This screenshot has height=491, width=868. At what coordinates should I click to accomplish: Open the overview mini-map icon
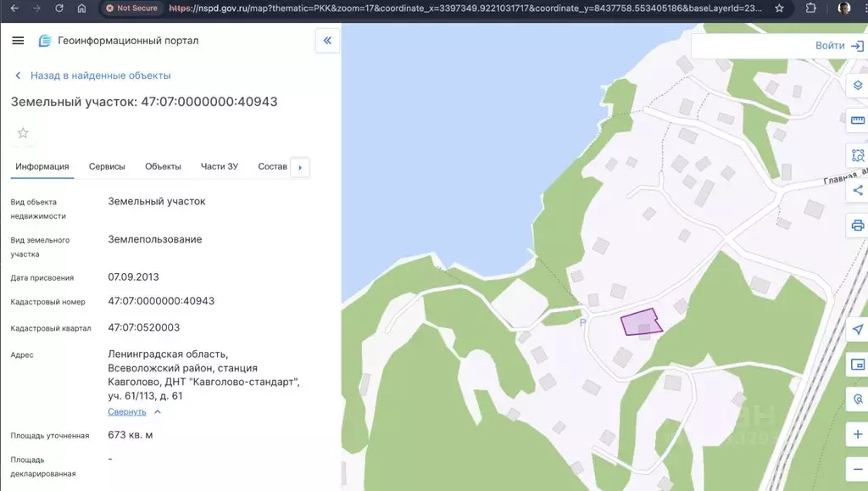[x=857, y=365]
